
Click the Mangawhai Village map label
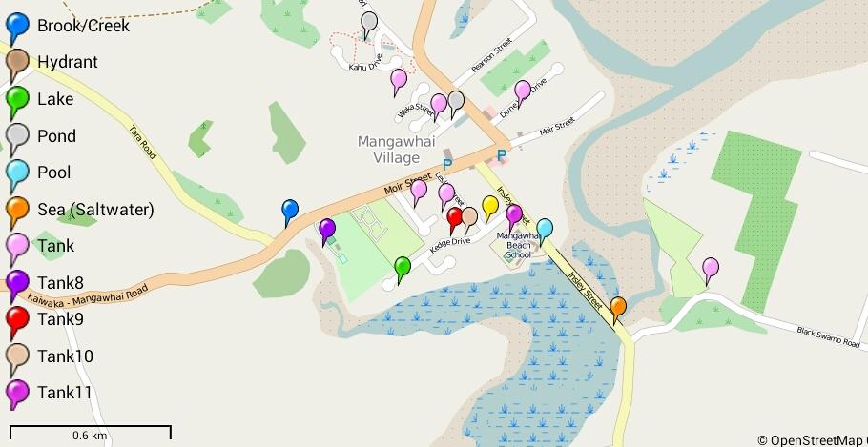[396, 150]
